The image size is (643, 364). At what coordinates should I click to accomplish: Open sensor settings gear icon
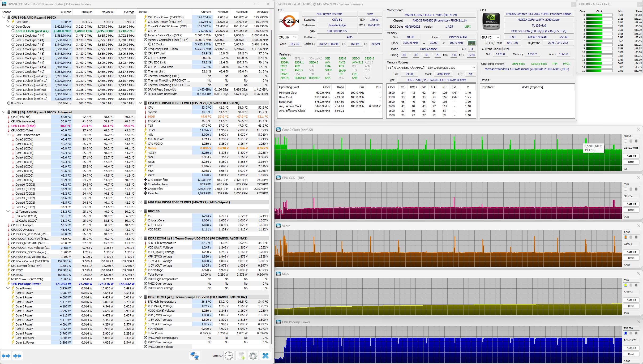(x=253, y=356)
